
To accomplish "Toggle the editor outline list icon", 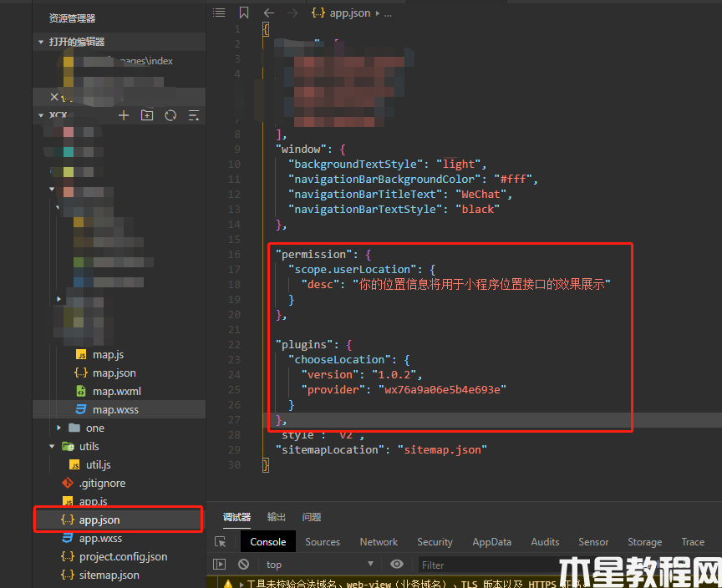I will 219,13.
